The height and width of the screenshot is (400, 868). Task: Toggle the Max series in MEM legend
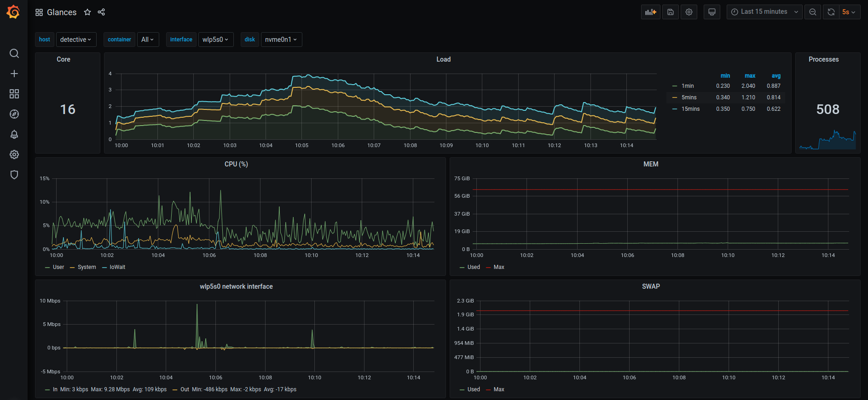tap(499, 267)
